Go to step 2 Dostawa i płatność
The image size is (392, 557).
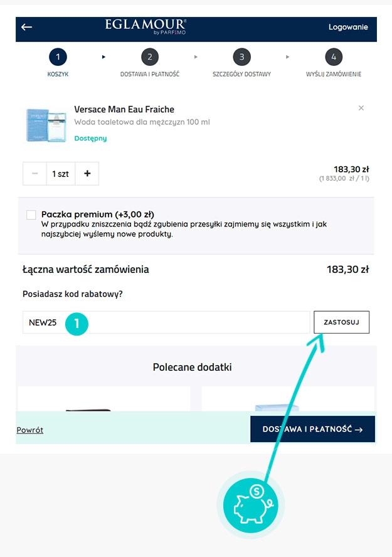[x=149, y=58]
